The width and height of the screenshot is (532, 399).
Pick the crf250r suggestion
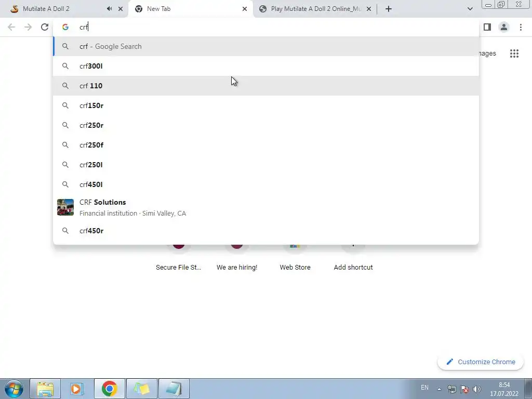pos(266,125)
